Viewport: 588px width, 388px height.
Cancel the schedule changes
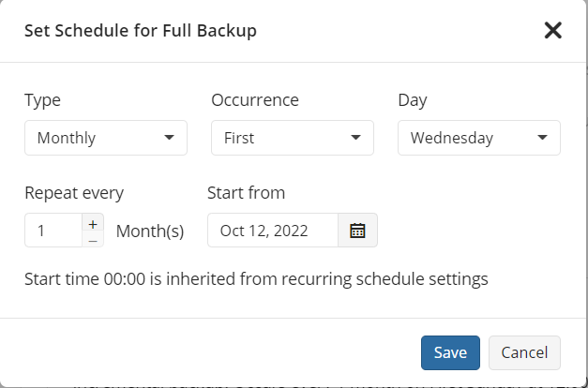click(524, 352)
